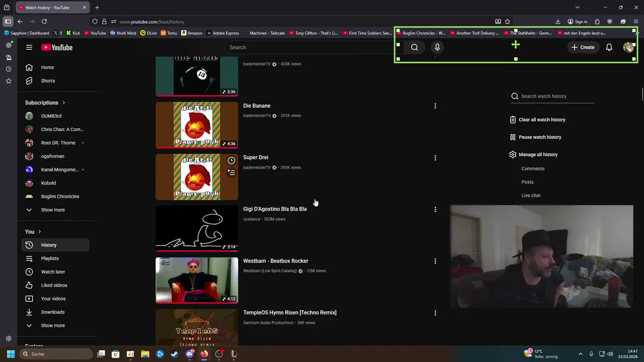Open the You section header

33,232
